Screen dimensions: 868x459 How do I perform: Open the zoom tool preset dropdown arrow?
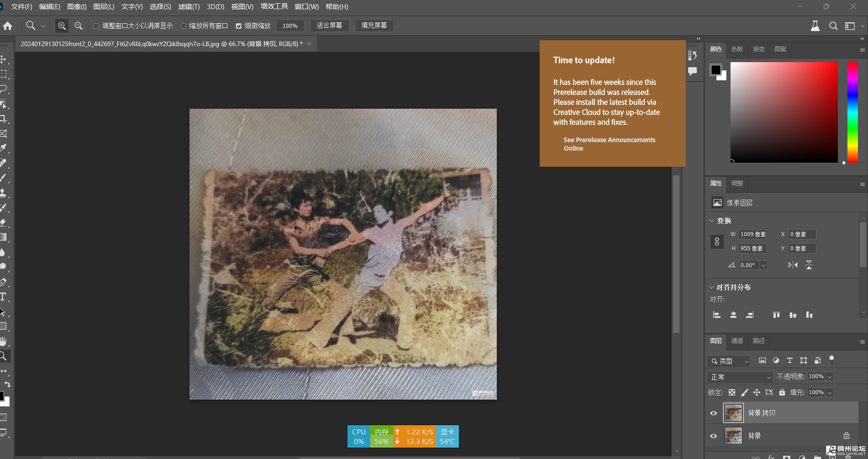pyautogui.click(x=43, y=26)
